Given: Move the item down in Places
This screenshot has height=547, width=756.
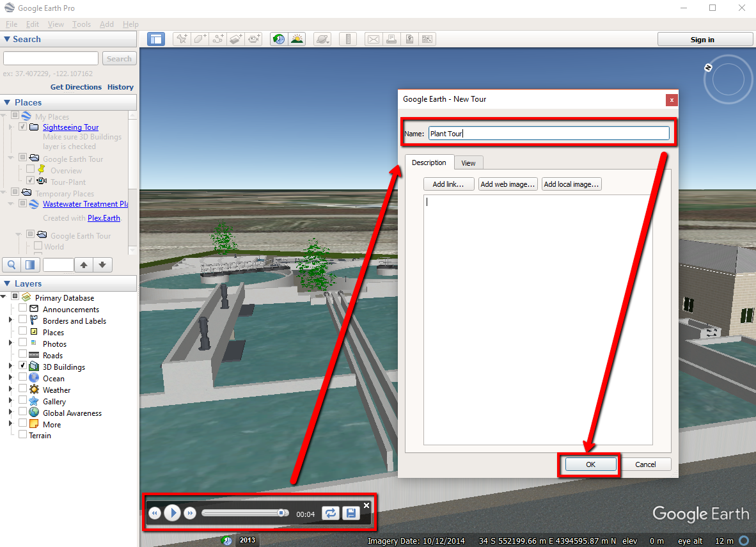Looking at the screenshot, I should point(102,265).
